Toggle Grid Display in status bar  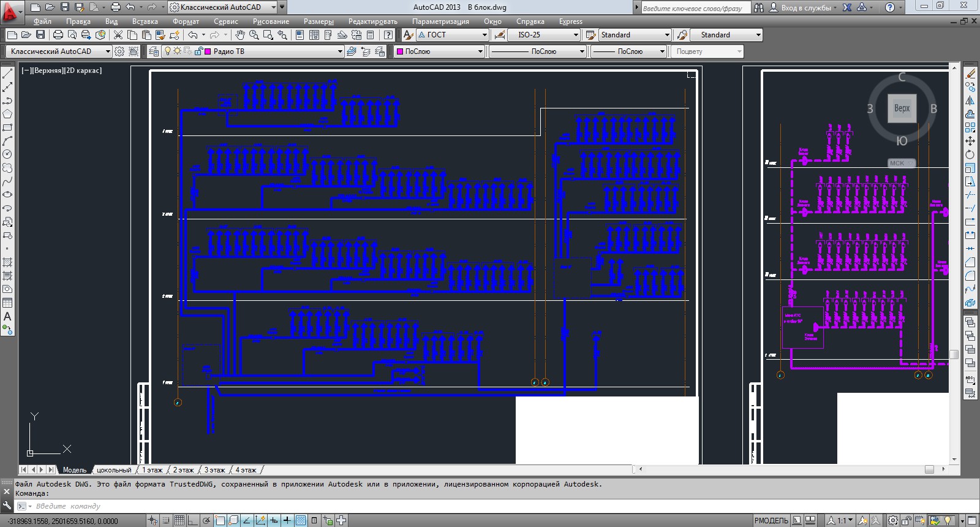pos(179,521)
